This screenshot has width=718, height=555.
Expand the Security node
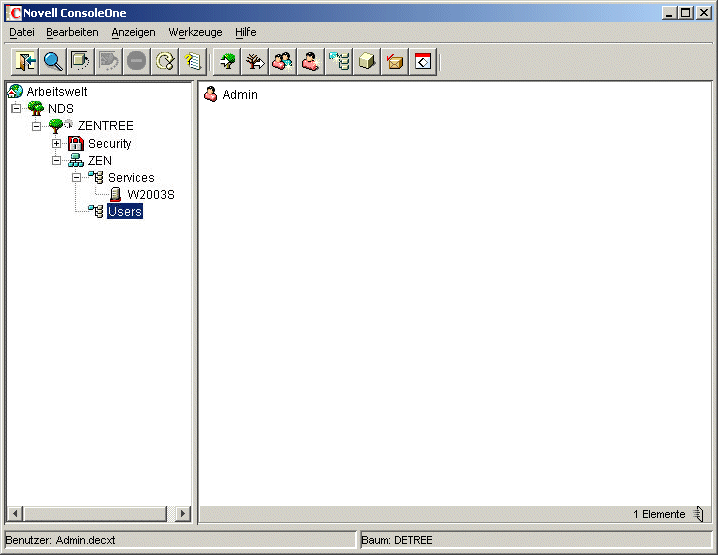click(x=56, y=143)
